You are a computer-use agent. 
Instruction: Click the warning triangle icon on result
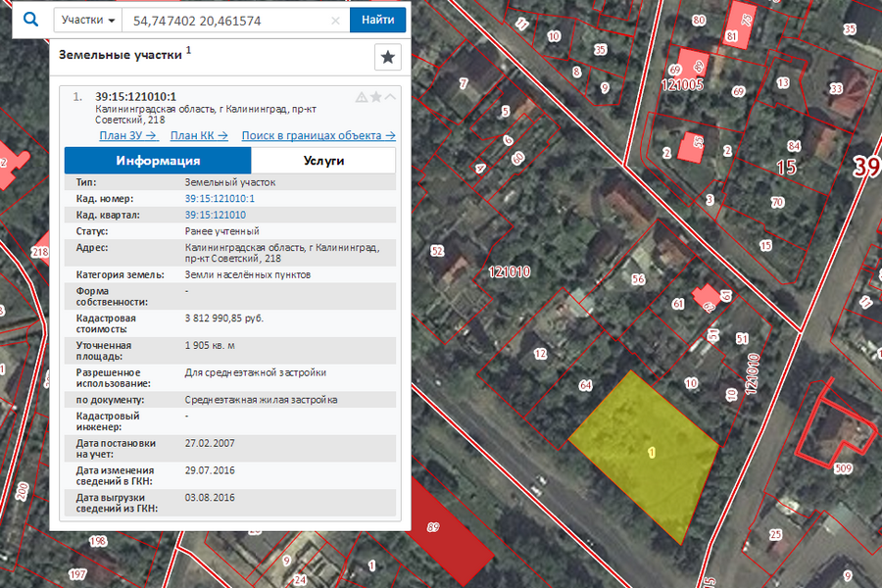pyautogui.click(x=361, y=97)
